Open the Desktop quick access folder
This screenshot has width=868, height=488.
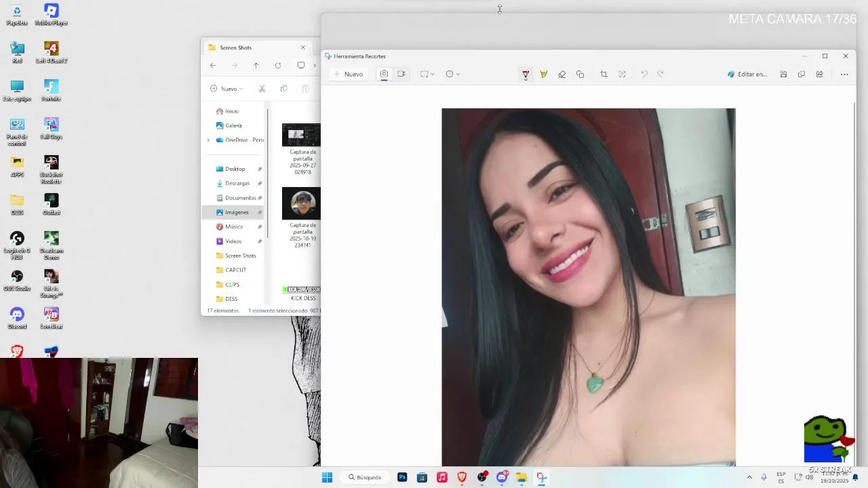pyautogui.click(x=235, y=169)
